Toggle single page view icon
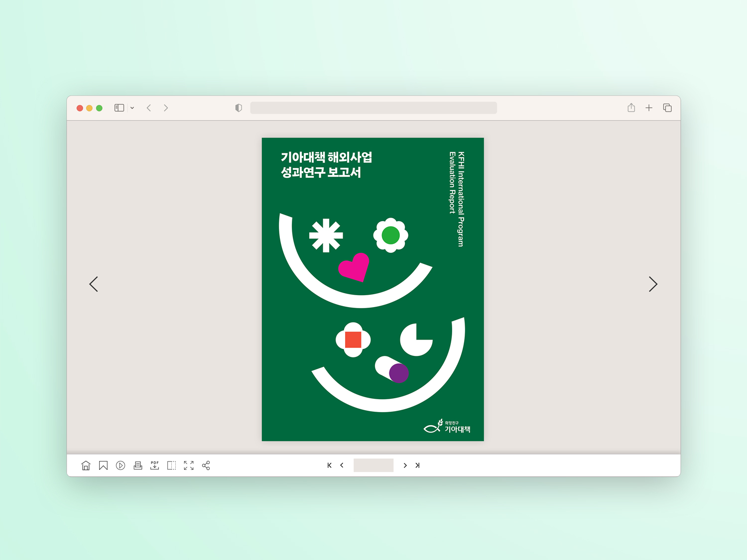 click(172, 465)
